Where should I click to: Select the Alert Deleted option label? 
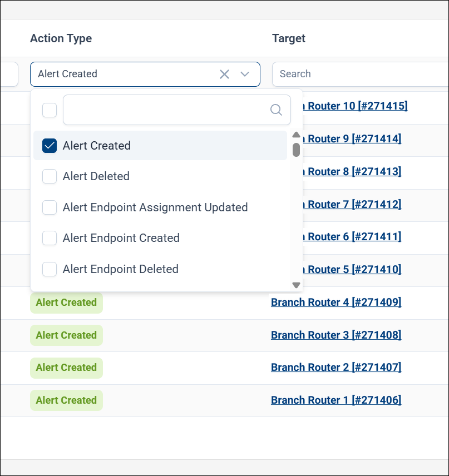click(x=96, y=176)
